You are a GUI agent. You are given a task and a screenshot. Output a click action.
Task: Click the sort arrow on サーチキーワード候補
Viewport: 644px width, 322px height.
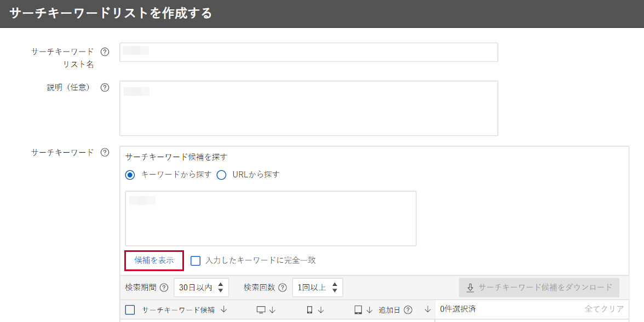(x=223, y=309)
